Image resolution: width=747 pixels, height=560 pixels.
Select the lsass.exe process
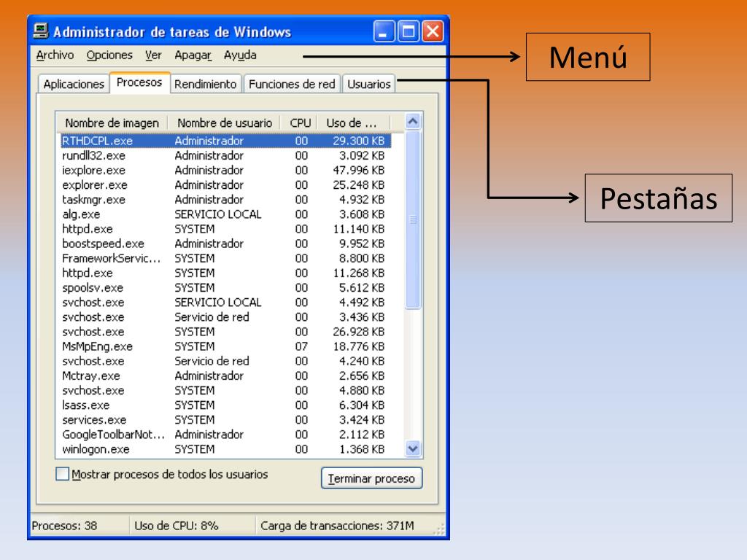click(x=226, y=405)
